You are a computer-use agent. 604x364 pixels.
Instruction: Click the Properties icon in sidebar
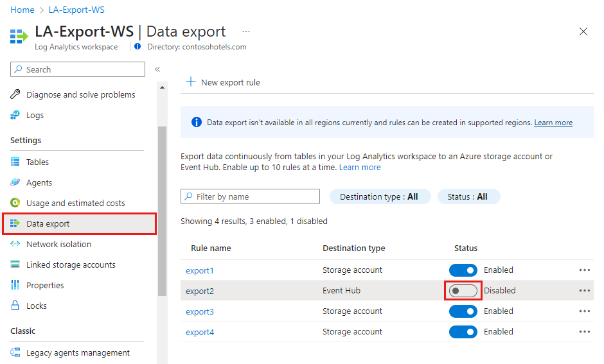coord(15,286)
